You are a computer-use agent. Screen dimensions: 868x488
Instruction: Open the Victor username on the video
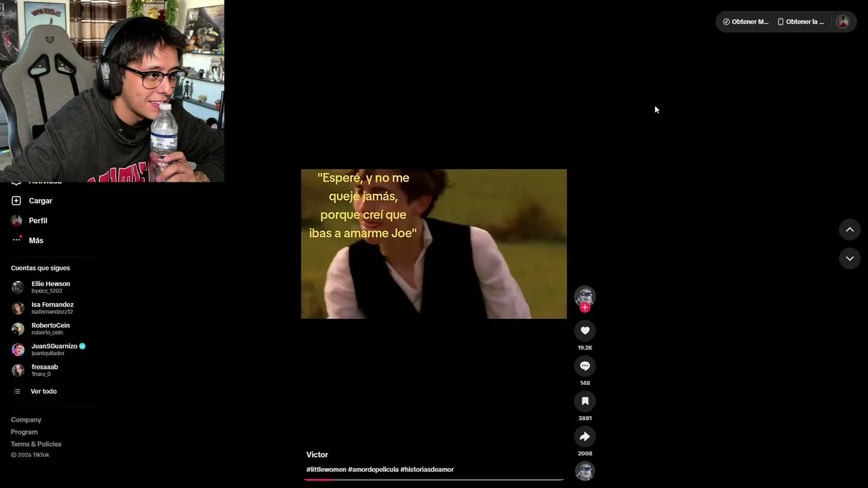point(317,455)
